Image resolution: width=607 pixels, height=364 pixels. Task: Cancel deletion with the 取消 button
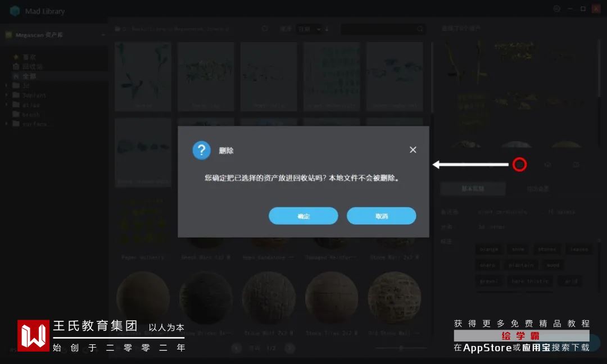[381, 216]
